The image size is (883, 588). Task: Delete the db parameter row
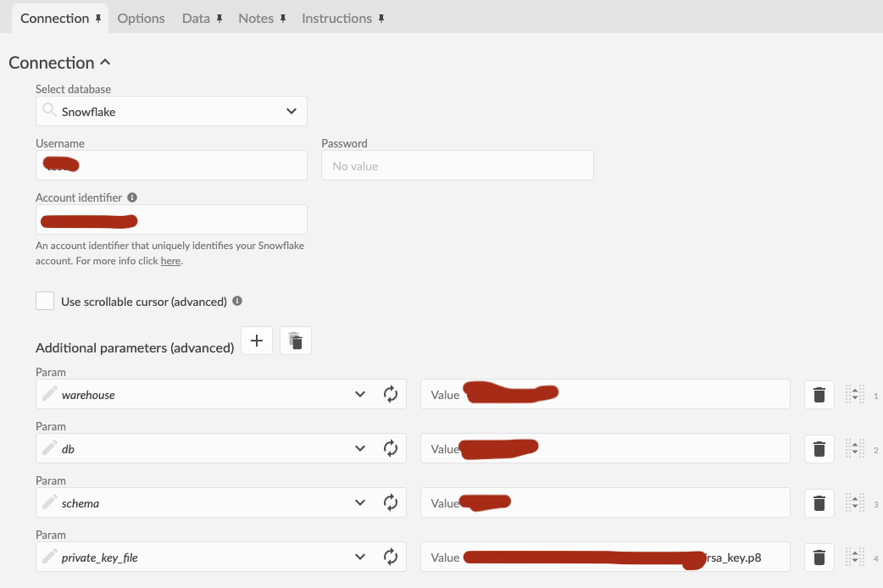pyautogui.click(x=819, y=448)
